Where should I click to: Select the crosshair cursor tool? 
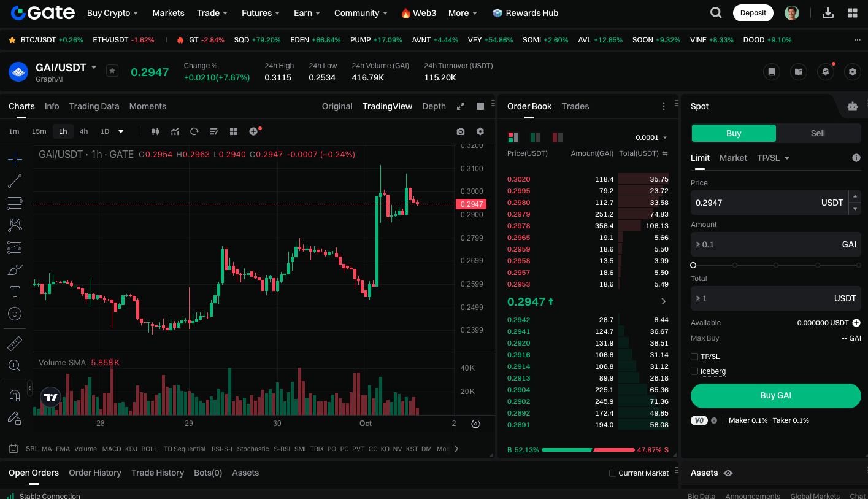[x=15, y=159]
